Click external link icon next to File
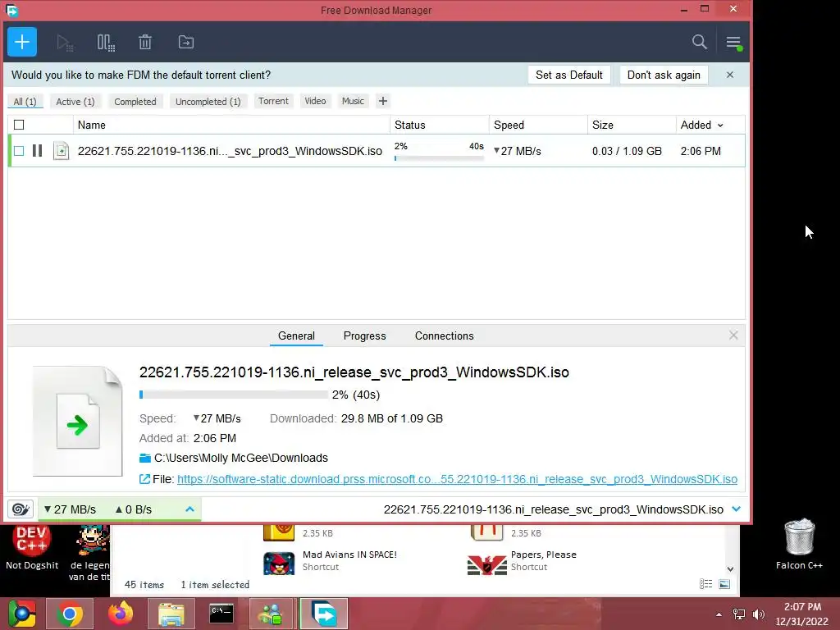 click(x=144, y=479)
